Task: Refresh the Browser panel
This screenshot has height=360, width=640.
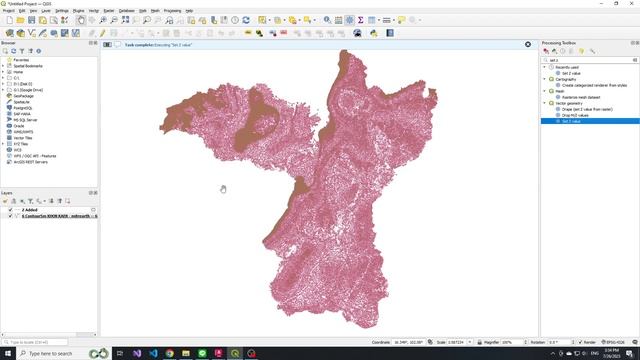Action: coord(13,51)
